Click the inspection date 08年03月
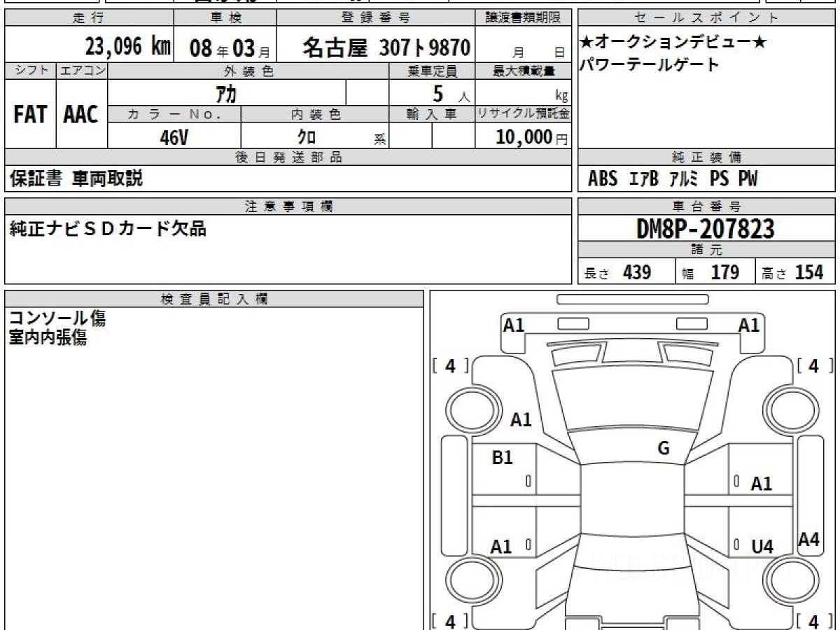 [x=230, y=48]
